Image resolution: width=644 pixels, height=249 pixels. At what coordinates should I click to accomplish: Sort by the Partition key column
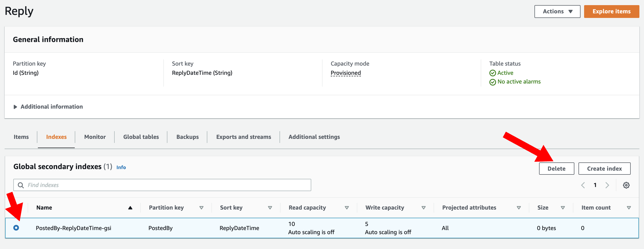[x=201, y=208]
